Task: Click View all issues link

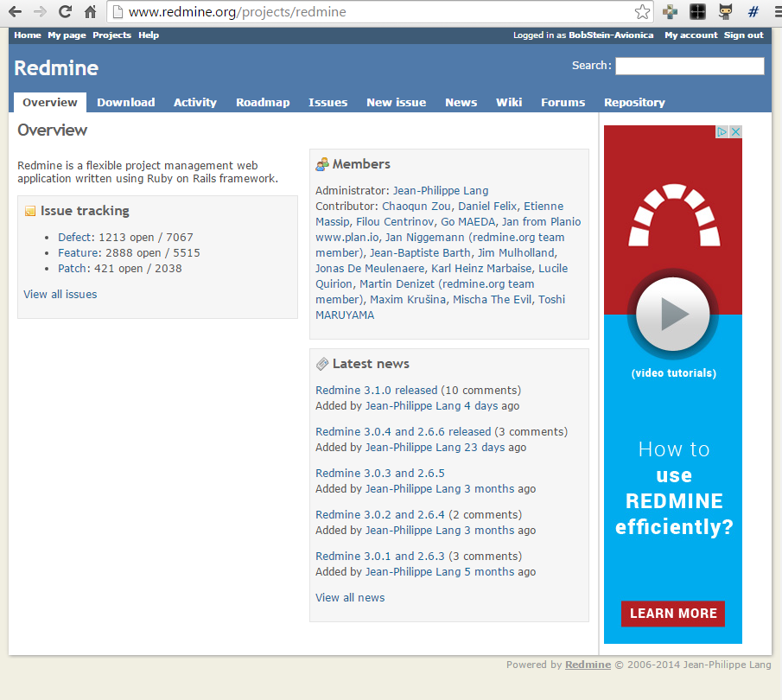Action: pos(60,295)
